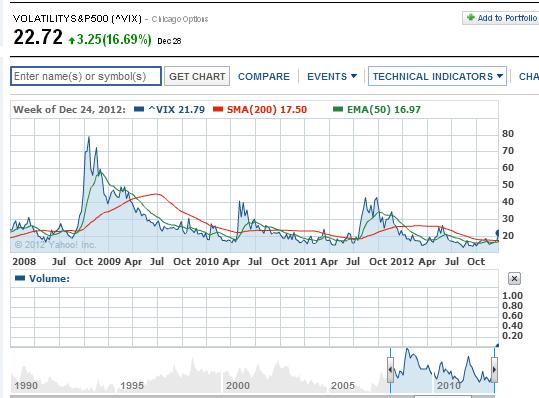Click the current VIX point marker on chart
The image size is (539, 398).
497,233
